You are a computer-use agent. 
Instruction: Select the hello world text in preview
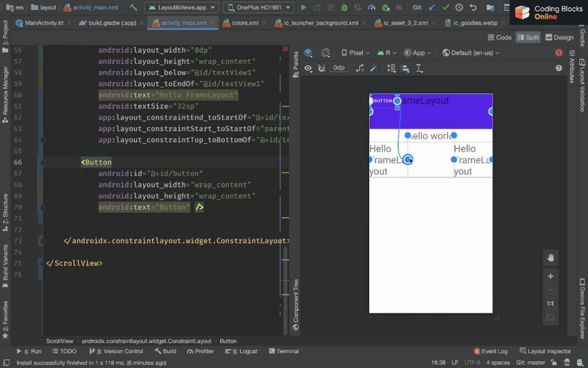click(430, 135)
